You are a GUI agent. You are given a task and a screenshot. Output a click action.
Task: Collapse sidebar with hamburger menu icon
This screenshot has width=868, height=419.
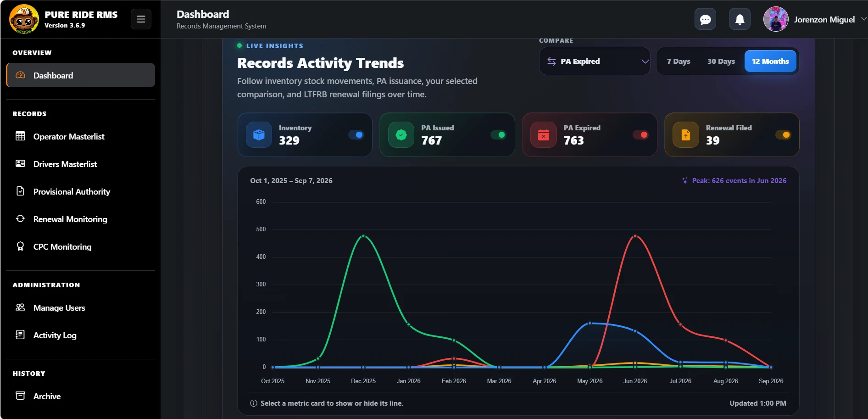(x=141, y=19)
